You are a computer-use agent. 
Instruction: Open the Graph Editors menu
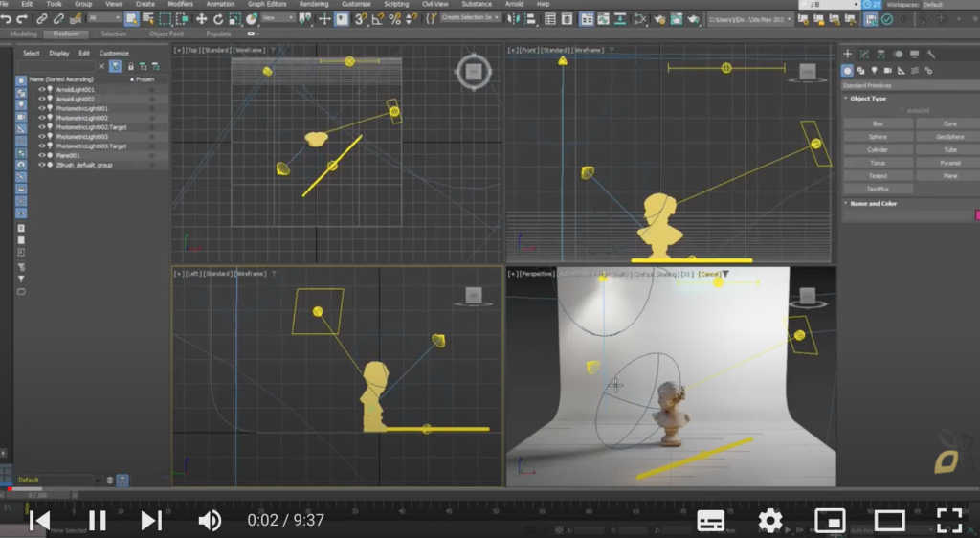click(267, 5)
